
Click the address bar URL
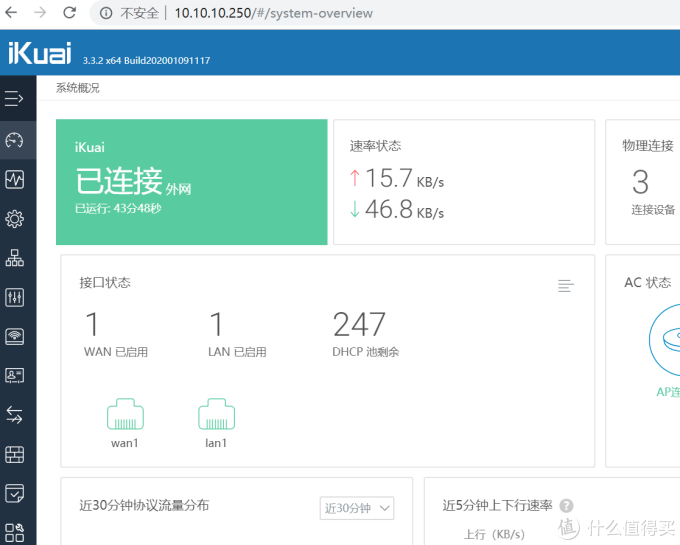coord(273,13)
